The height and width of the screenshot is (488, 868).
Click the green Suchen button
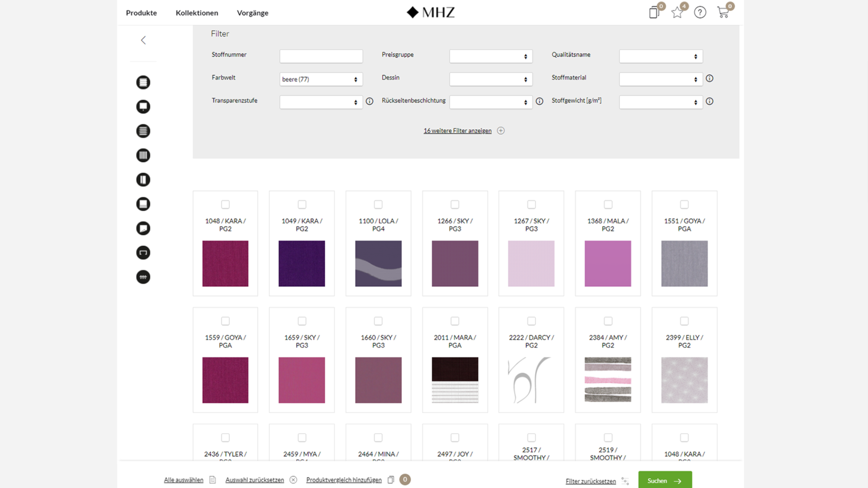pos(665,481)
